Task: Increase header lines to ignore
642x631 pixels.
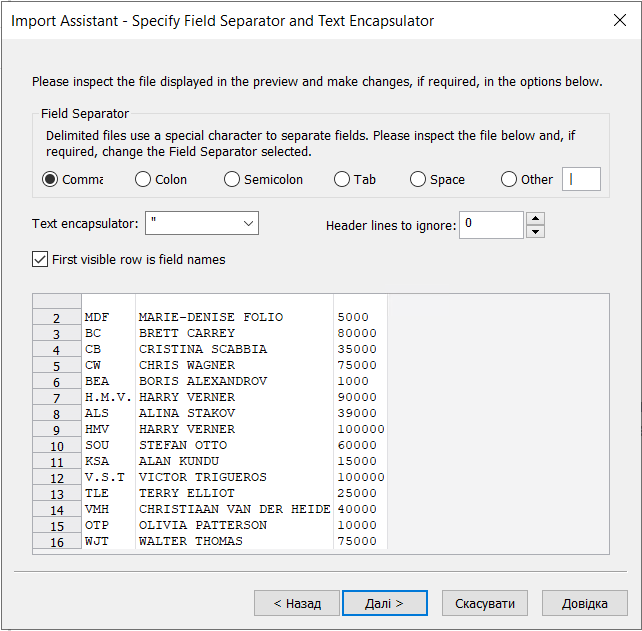Action: [536, 218]
